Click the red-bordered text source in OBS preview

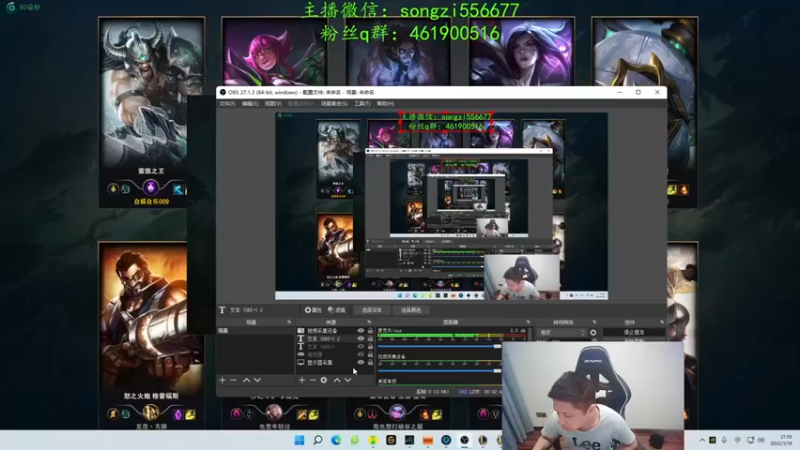pyautogui.click(x=445, y=121)
